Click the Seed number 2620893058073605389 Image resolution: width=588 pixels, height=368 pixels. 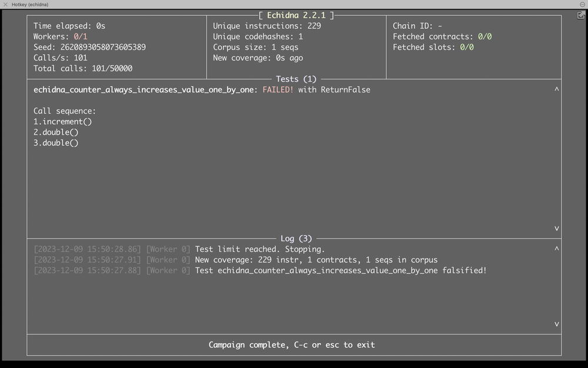103,47
